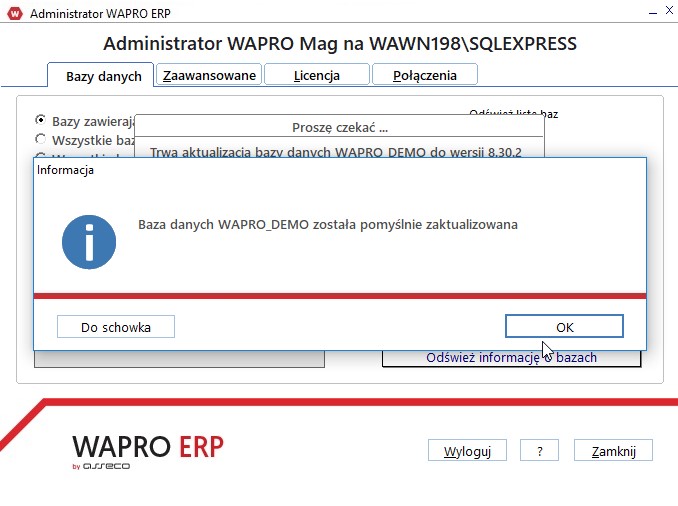678x506 pixels.
Task: Click the blue information icon in dialog
Action: point(89,242)
